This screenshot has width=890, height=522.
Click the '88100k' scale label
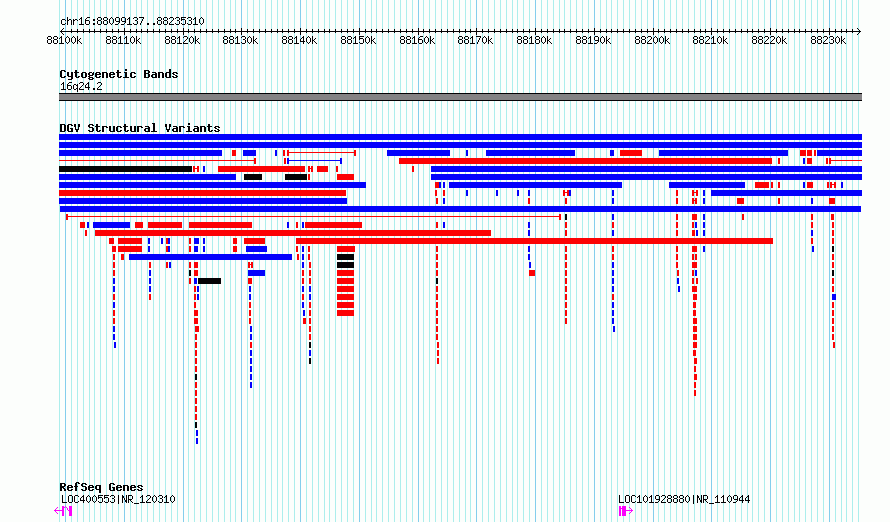click(x=64, y=41)
